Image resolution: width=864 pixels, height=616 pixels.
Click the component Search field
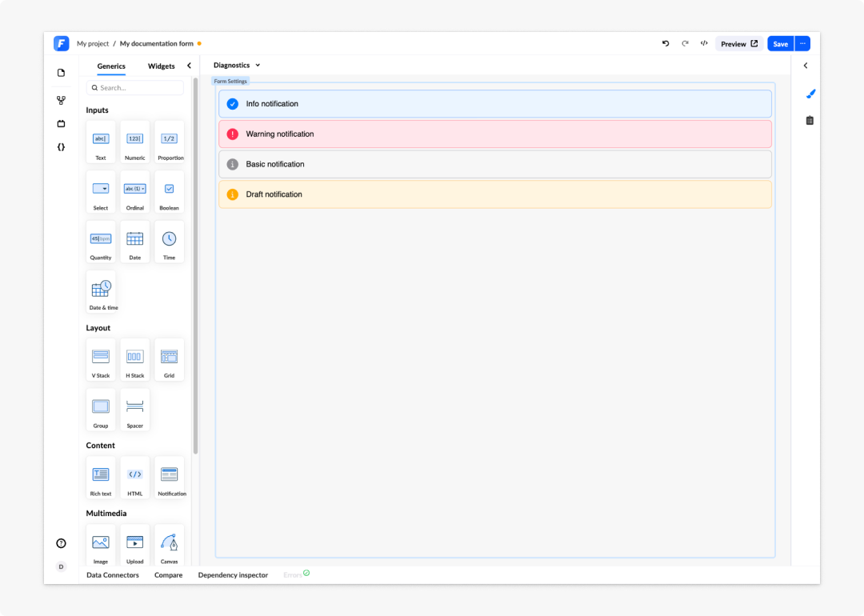tap(135, 88)
